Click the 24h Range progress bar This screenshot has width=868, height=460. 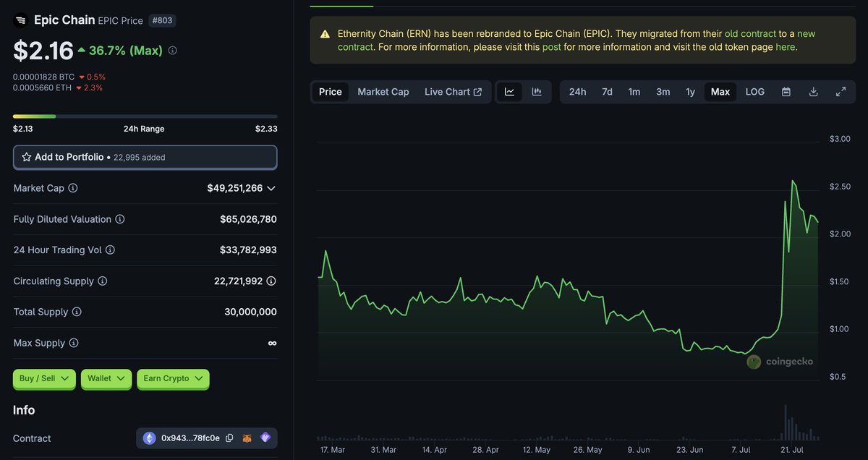coord(145,116)
